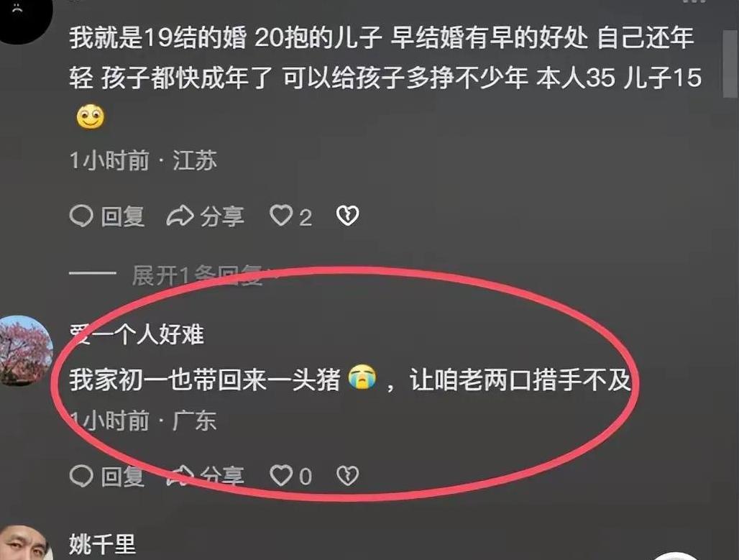Click the share arrow icon on Guangdong comment
This screenshot has height=560, width=739.
[x=180, y=476]
